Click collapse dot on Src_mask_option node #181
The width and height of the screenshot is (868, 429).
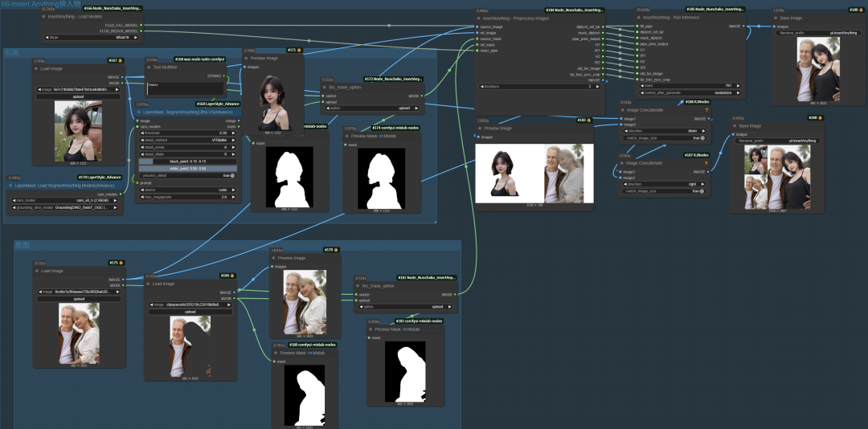click(x=358, y=285)
